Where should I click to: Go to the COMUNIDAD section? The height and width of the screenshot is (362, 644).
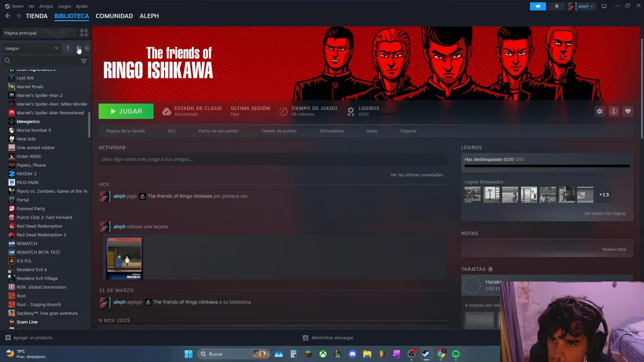tap(114, 16)
